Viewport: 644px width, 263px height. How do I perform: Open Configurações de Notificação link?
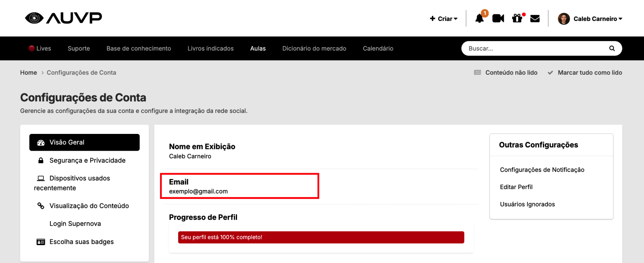coord(542,170)
